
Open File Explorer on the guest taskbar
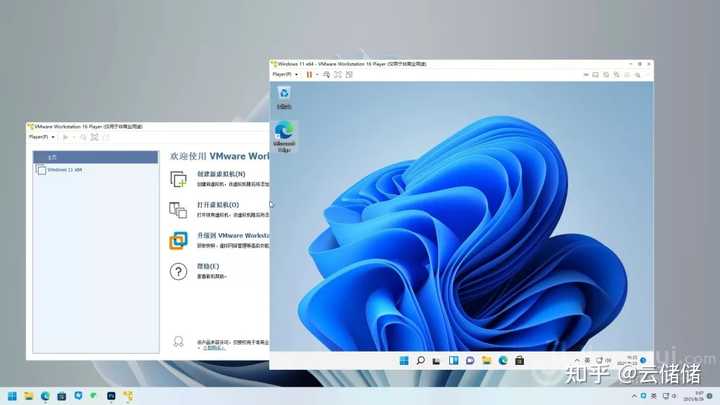click(486, 360)
